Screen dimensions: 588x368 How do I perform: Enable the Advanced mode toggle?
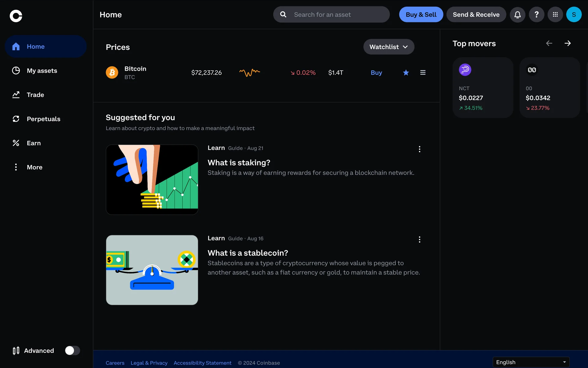tap(72, 351)
